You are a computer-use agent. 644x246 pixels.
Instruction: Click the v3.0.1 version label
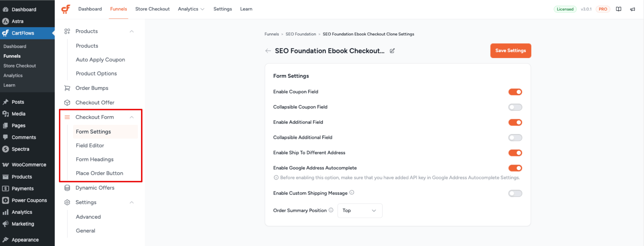click(586, 9)
